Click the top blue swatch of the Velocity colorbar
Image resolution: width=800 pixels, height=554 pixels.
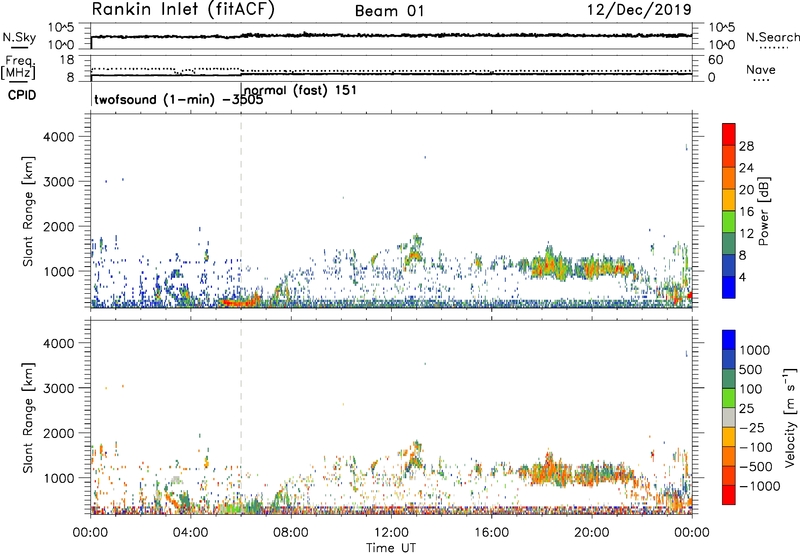(x=729, y=340)
